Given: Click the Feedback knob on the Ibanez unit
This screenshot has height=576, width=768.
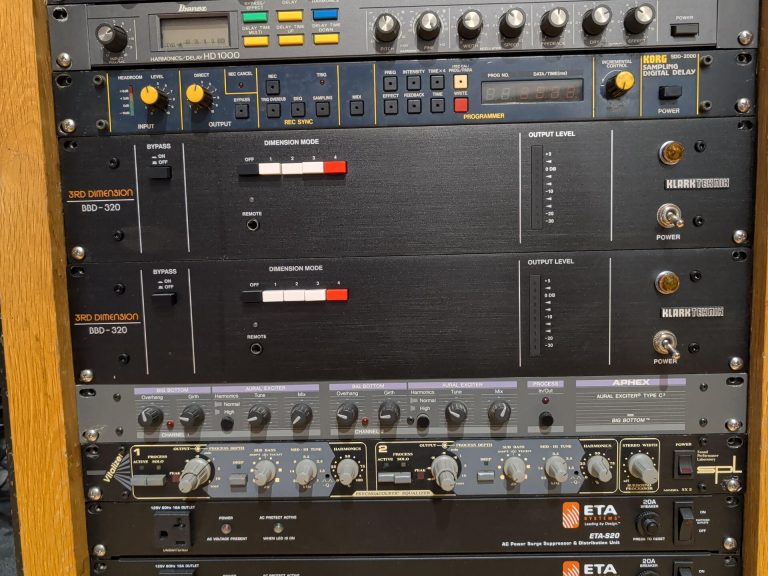Looking at the screenshot, I should pos(554,22).
